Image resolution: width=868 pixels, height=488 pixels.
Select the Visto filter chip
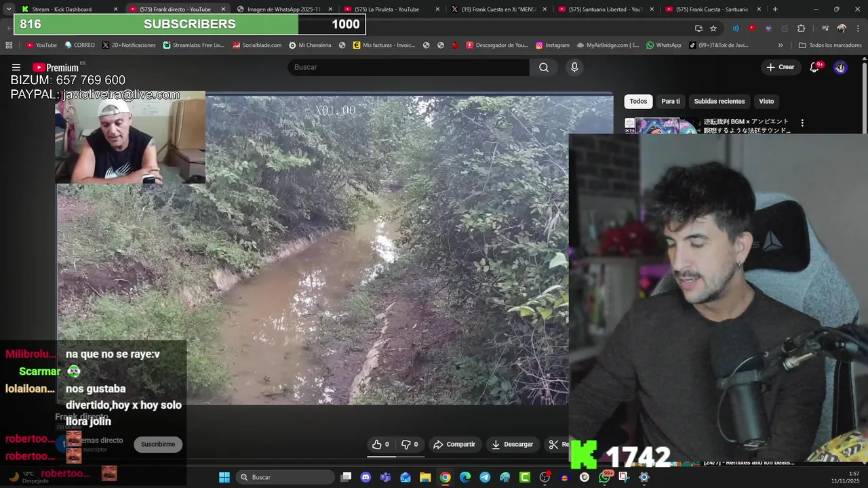(766, 102)
